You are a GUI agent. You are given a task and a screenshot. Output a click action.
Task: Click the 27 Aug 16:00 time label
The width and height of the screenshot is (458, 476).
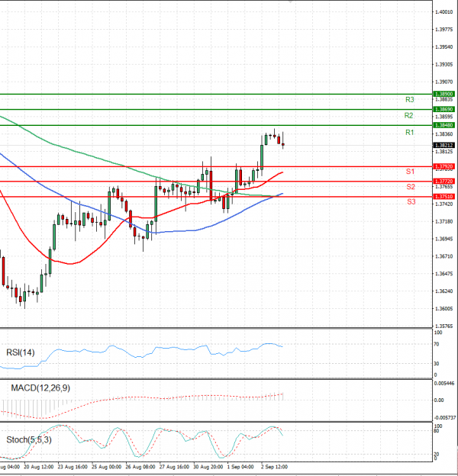174,467
